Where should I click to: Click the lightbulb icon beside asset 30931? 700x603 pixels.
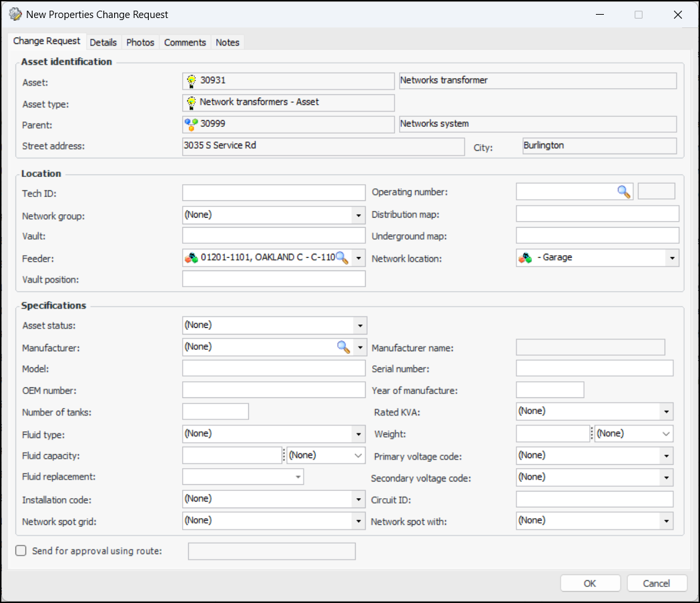tap(192, 81)
